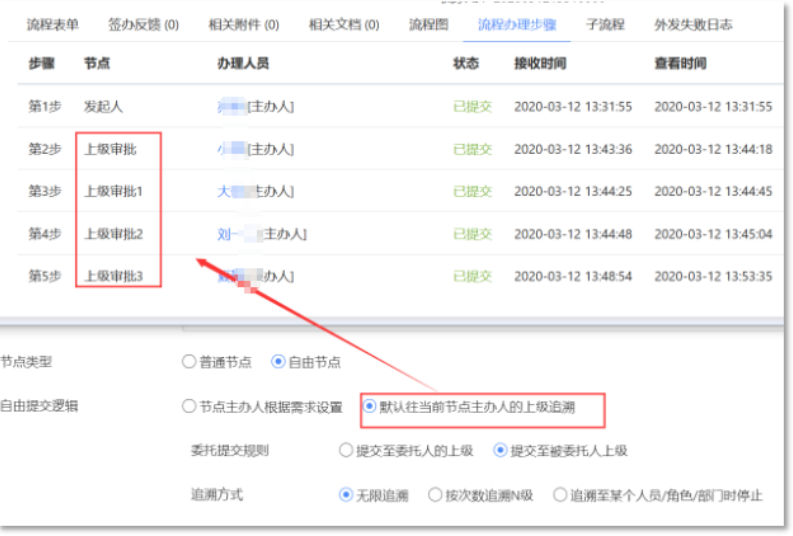Select the 自由节点 radio button

click(279, 362)
